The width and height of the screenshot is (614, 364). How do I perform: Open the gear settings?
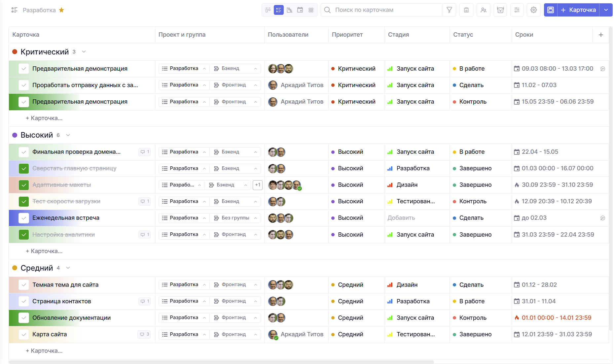pos(533,10)
